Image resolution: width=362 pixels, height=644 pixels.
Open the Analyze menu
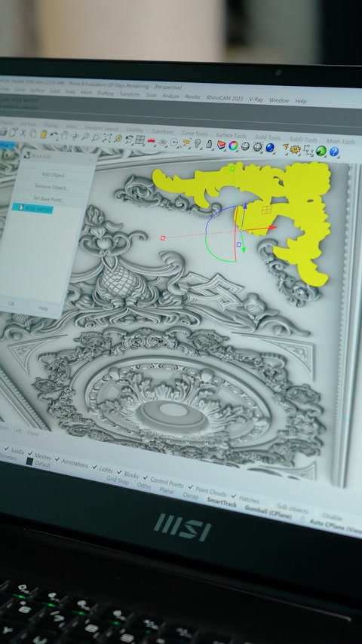[x=170, y=96]
